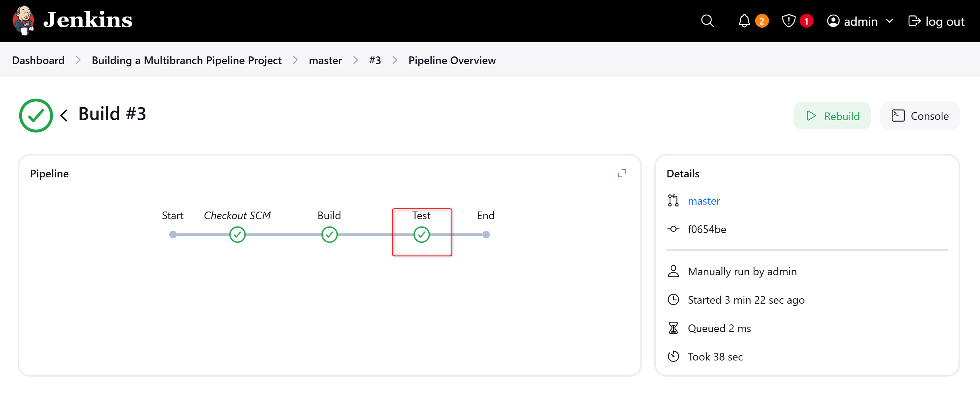Click the hourglass icon beside Queued
This screenshot has height=420, width=980.
coord(673,328)
